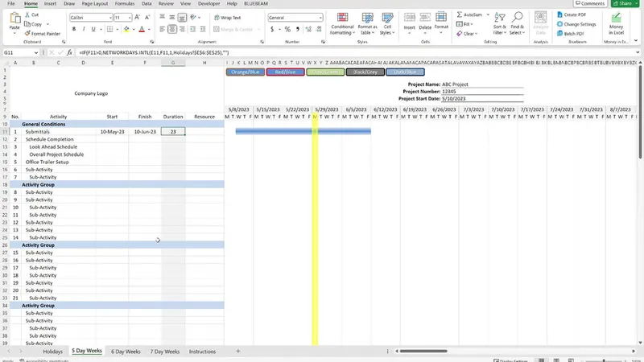Open the Page Layout ribbon tab
Image resolution: width=644 pixels, height=362 pixels.
[x=94, y=3]
